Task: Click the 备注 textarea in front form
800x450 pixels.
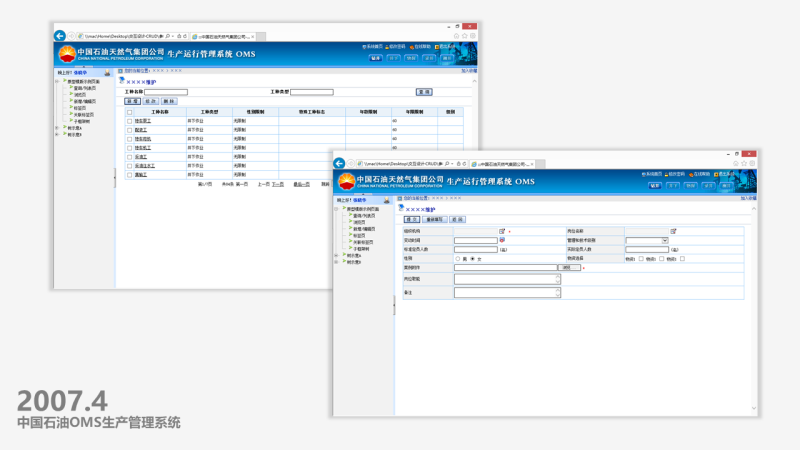Action: click(x=508, y=292)
